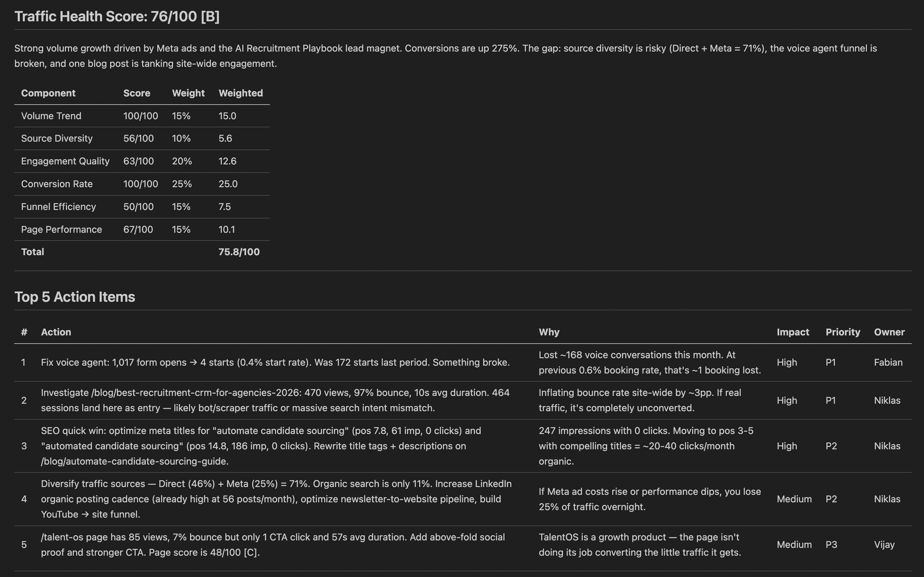Click the Page Performance weighted value 10.1

point(227,229)
